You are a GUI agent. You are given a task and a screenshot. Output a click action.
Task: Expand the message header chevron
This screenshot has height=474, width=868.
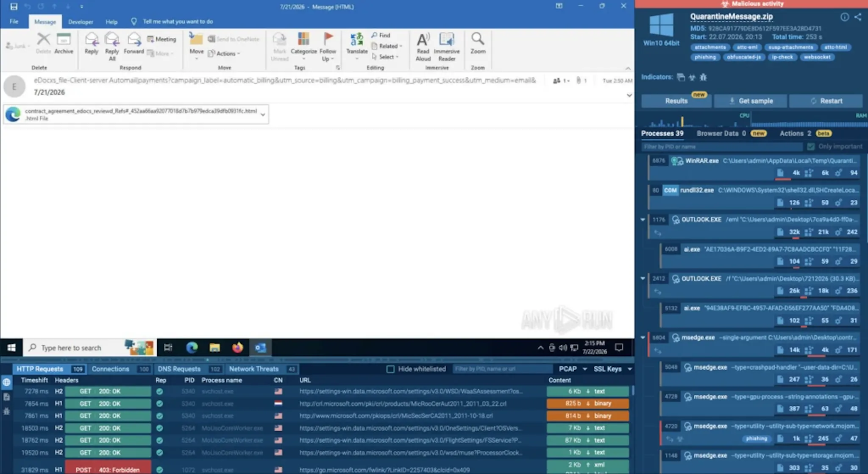(629, 95)
